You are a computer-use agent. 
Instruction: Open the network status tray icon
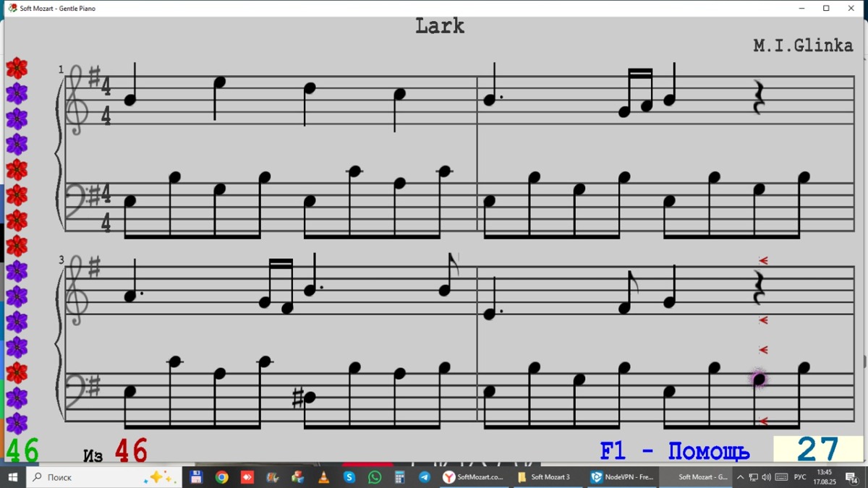[x=753, y=477]
